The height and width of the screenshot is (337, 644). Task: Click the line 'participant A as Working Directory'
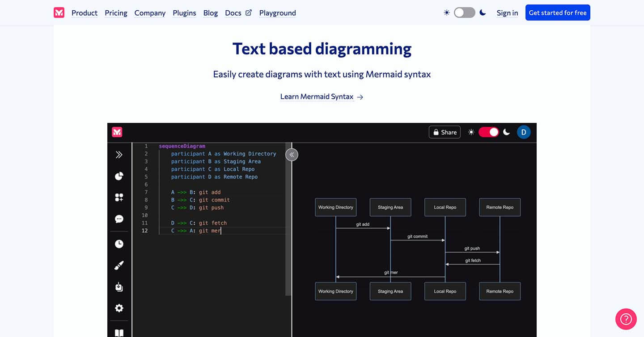(x=224, y=154)
